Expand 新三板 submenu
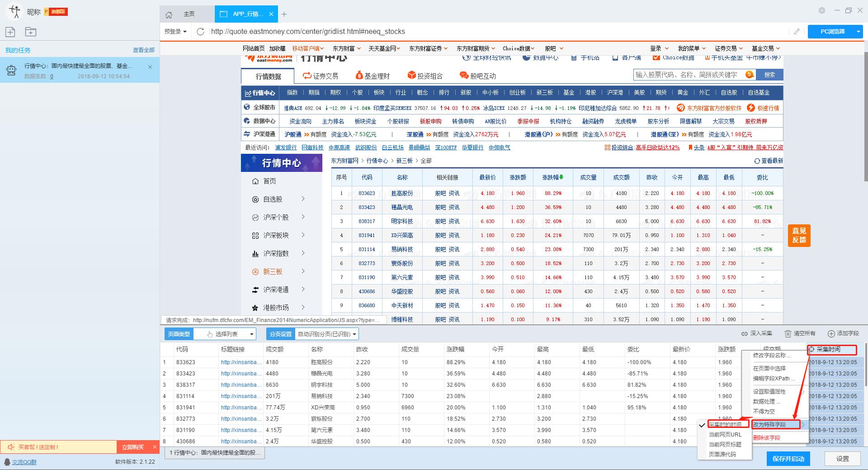868x470 pixels. (x=303, y=271)
